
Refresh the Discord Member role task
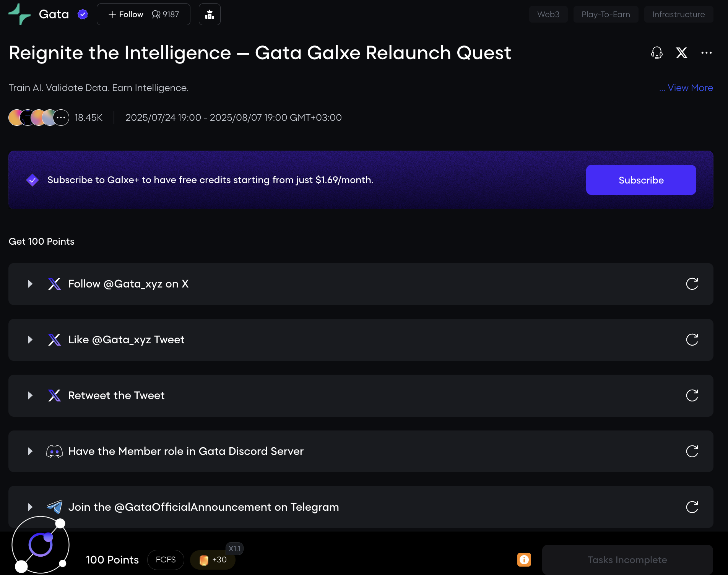(x=692, y=451)
